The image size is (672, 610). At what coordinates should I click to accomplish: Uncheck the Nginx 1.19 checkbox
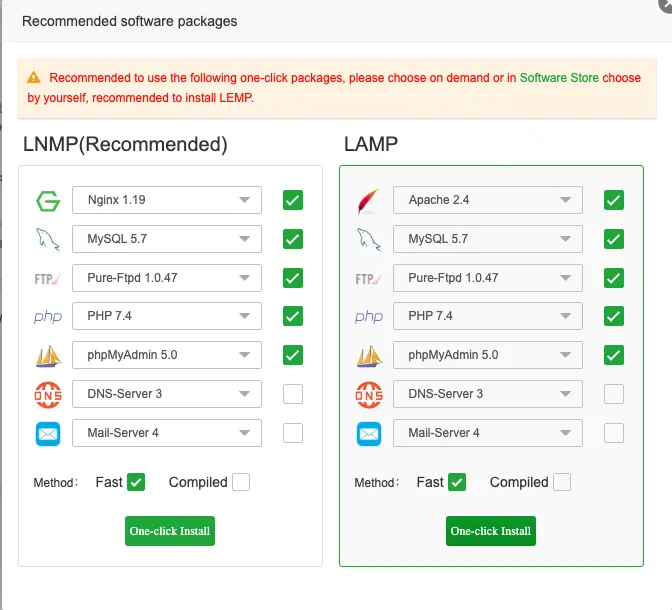tap(293, 200)
